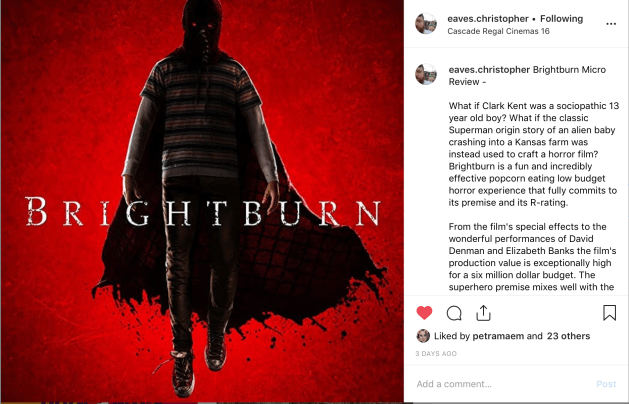Open Cascade Regal Cinemas 16 location
Screen dimensions: 629x404
pos(498,31)
